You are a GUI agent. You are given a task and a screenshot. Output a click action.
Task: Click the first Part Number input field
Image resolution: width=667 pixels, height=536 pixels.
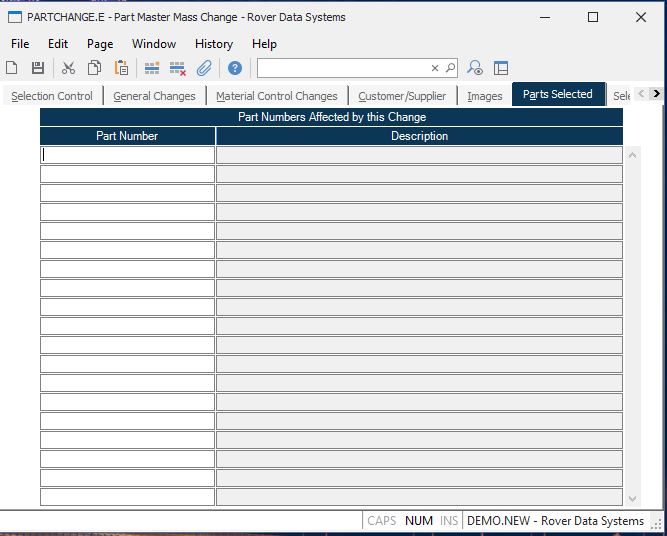tap(127, 155)
